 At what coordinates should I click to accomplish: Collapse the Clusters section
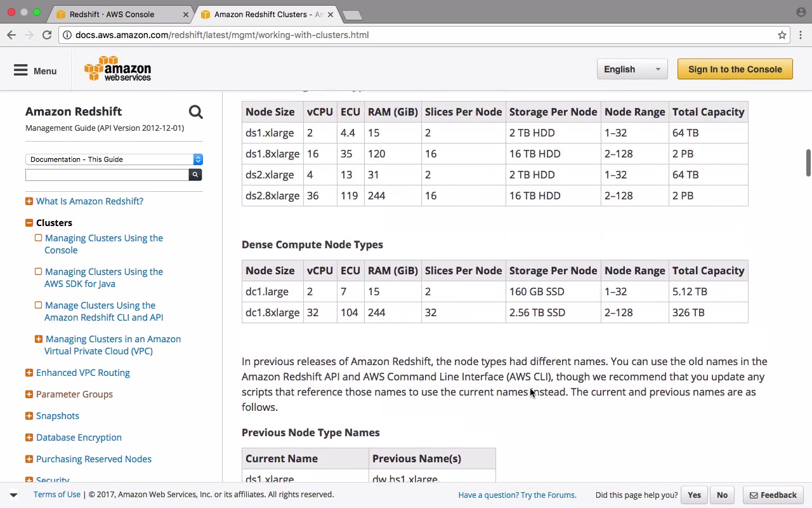pyautogui.click(x=29, y=223)
